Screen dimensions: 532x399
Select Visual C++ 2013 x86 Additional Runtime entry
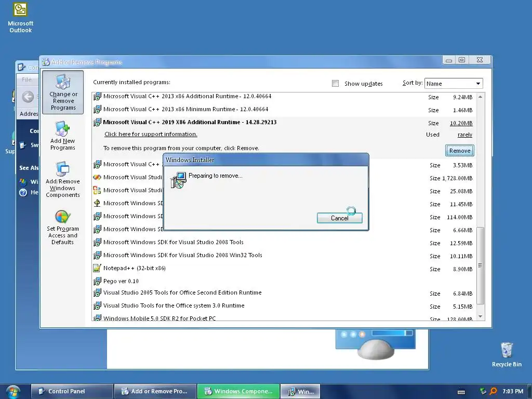[284, 97]
